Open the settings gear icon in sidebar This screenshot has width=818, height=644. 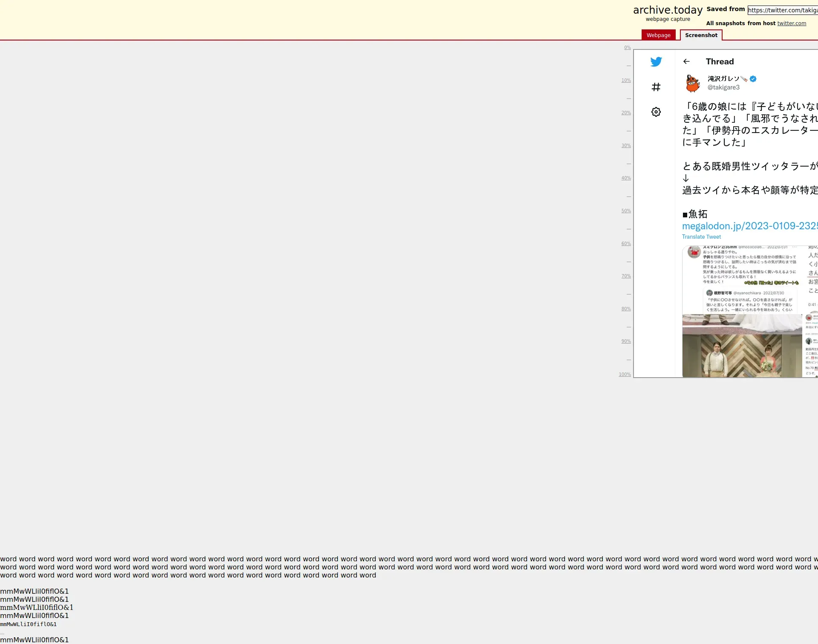click(x=656, y=112)
